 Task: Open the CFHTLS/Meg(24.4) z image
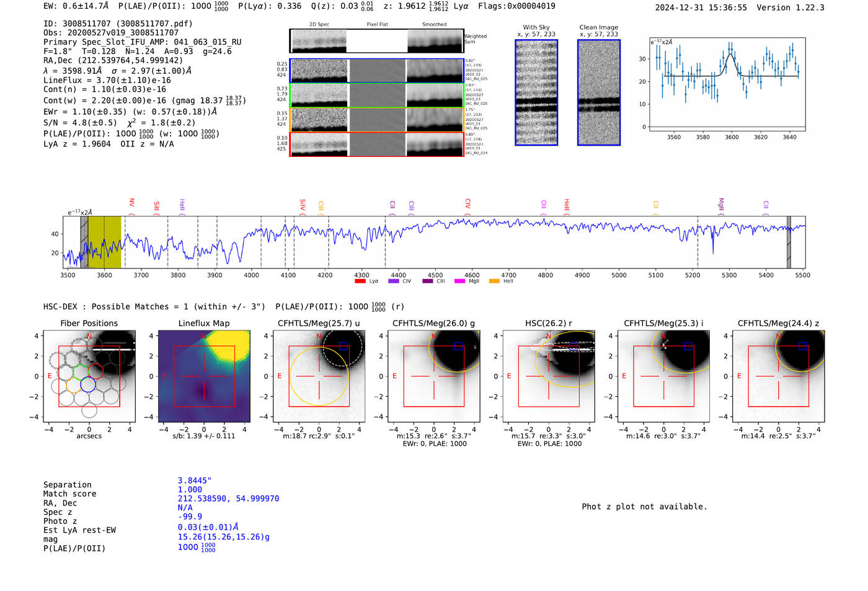[779, 376]
